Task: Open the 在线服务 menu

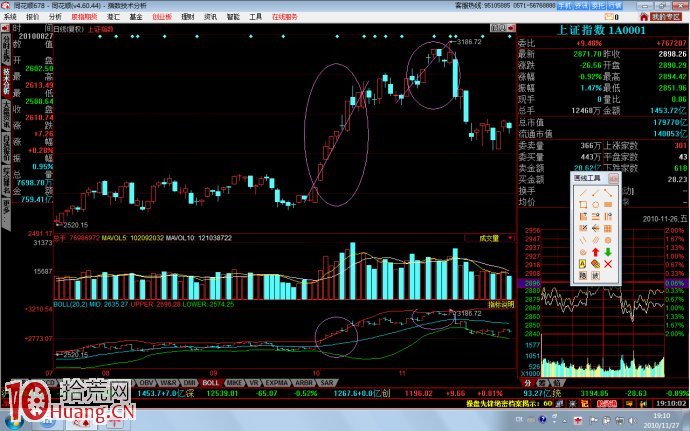Action: (285, 17)
